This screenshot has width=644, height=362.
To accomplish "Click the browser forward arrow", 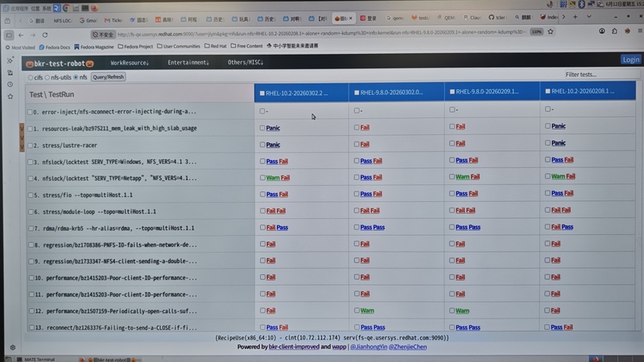I will click(33, 35).
